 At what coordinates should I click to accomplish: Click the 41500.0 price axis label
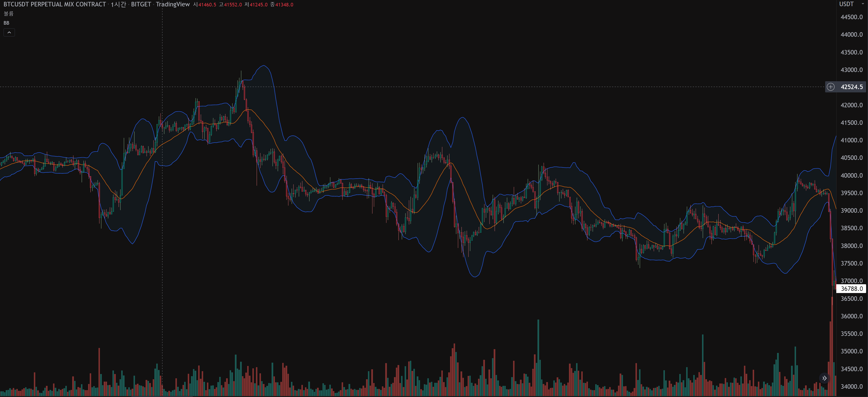851,122
